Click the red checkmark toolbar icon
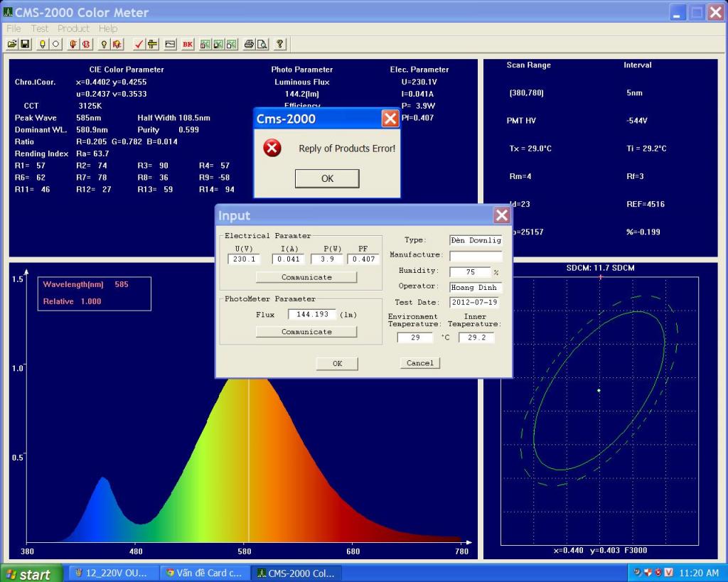728x582 pixels. point(139,44)
